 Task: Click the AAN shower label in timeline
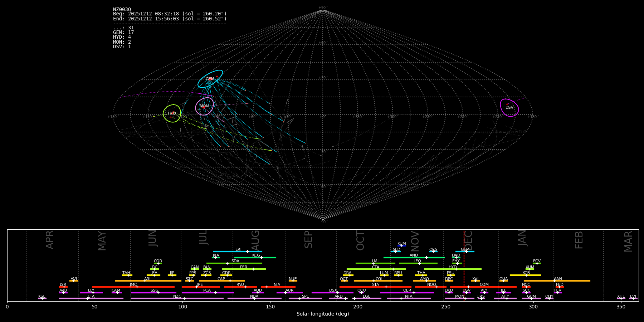[x=558, y=279]
